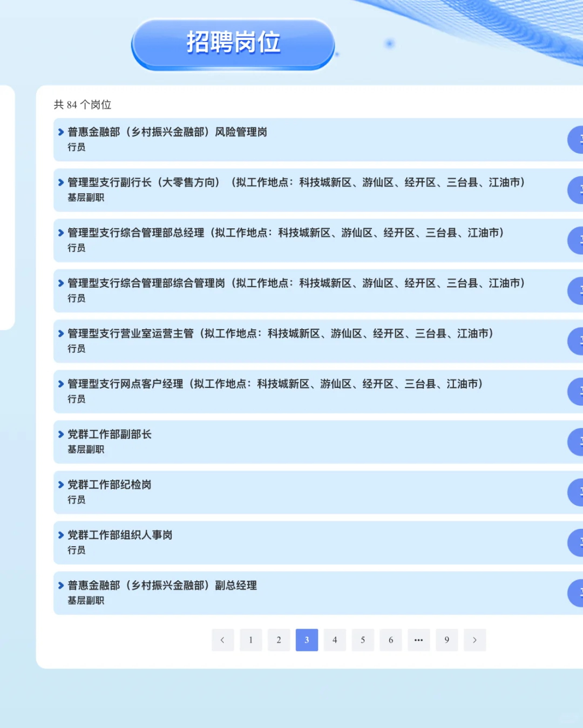Image resolution: width=583 pixels, height=728 pixels.
Task: Click 行员 under 风险管理岗
Action: pyautogui.click(x=77, y=147)
